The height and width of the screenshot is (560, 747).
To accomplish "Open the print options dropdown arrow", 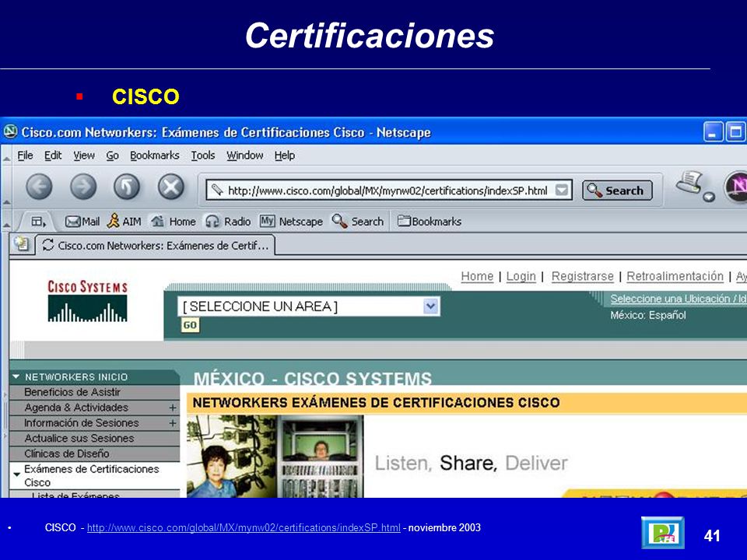I will pyautogui.click(x=709, y=196).
